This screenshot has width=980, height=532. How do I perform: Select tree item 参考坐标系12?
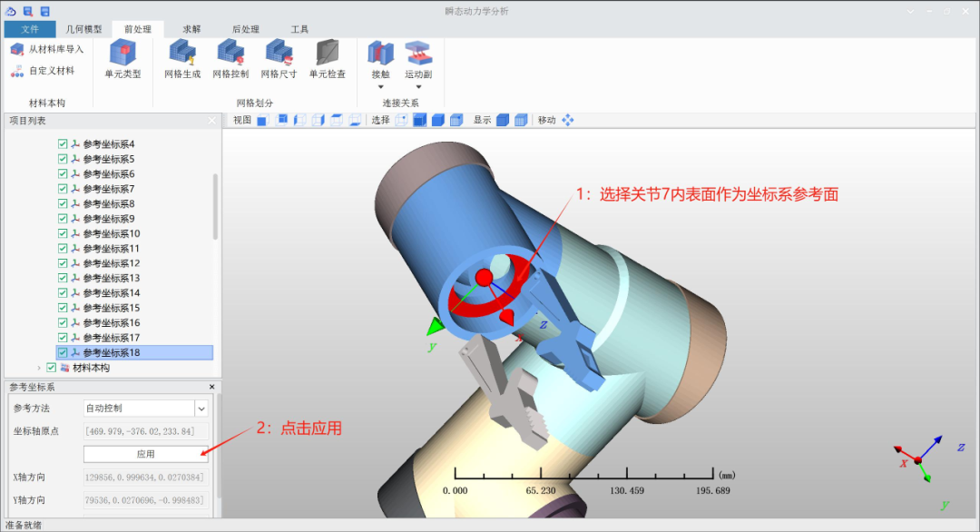pos(112,263)
